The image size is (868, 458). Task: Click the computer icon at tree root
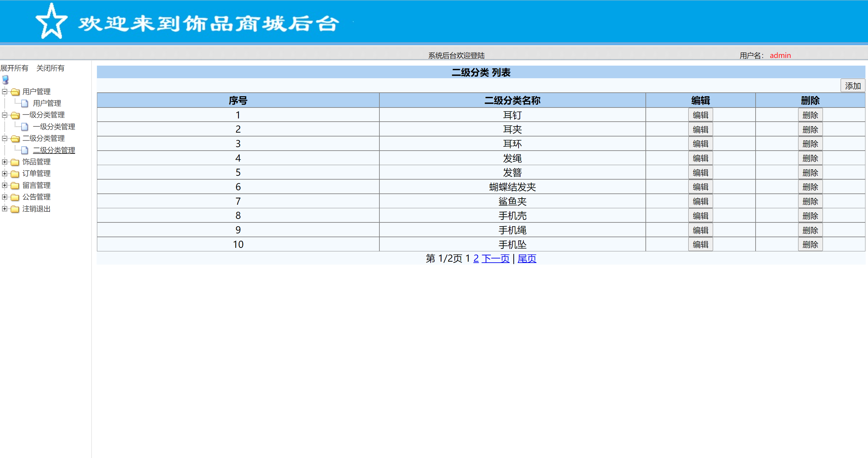coord(5,80)
